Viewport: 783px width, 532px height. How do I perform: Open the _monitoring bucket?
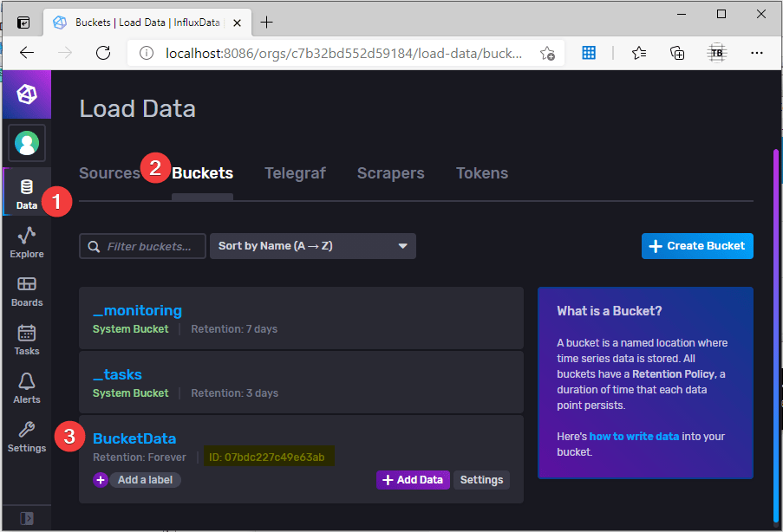coord(137,310)
